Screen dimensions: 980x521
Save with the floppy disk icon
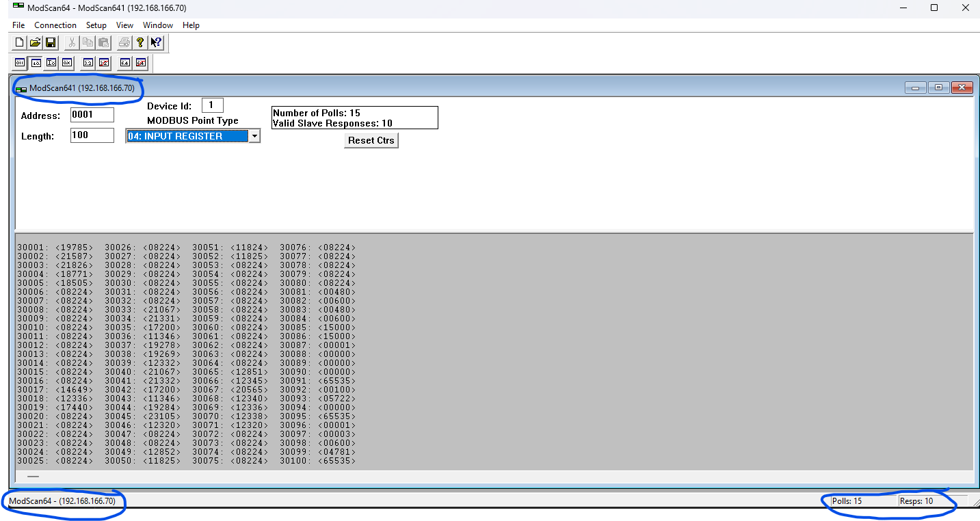pos(50,42)
